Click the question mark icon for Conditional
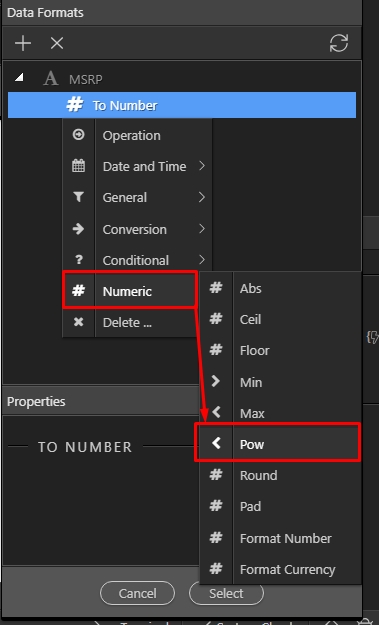The width and height of the screenshot is (379, 625). [x=79, y=260]
